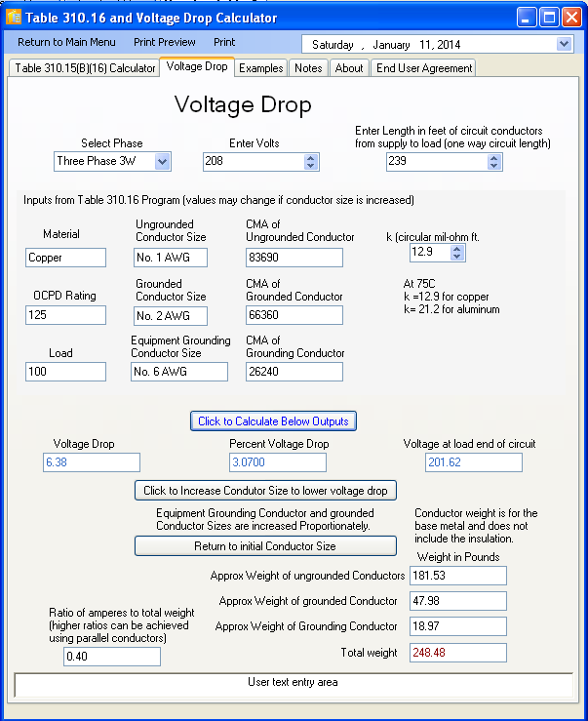The width and height of the screenshot is (588, 721).
Task: Click the amperes to weight ratio field
Action: point(112,657)
